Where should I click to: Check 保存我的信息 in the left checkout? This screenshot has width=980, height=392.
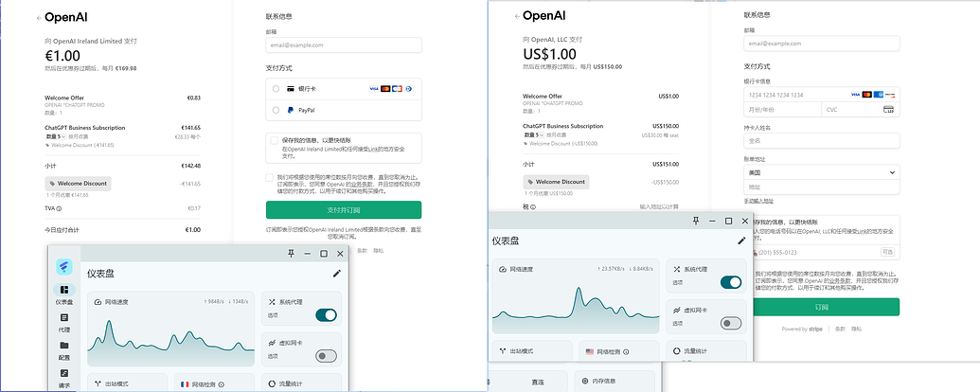pos(275,141)
